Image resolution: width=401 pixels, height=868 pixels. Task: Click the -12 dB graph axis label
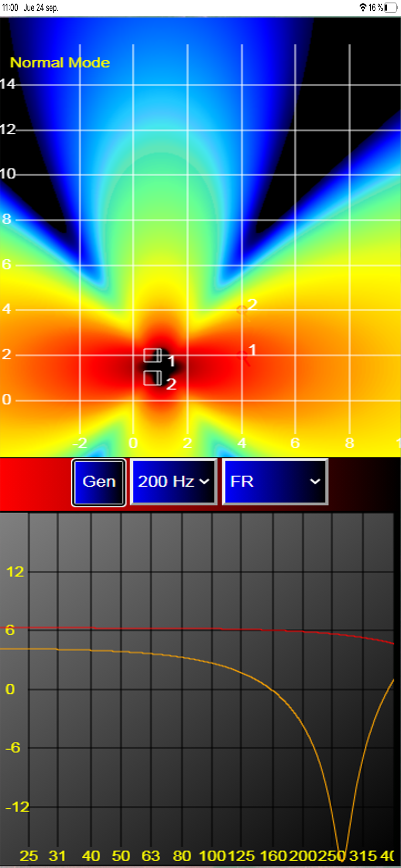(17, 807)
